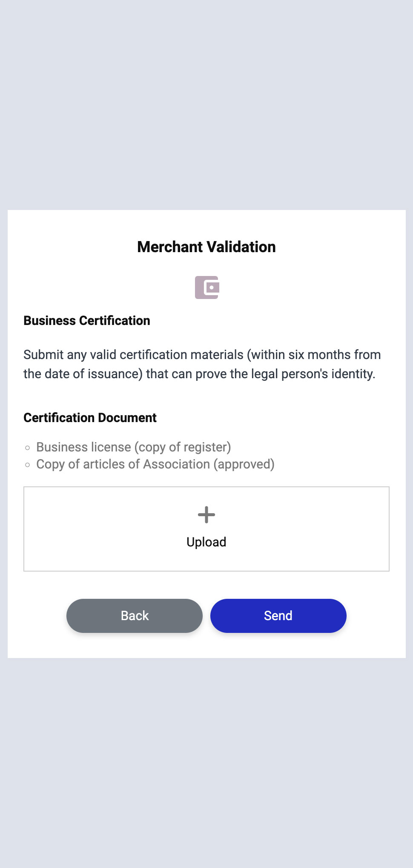413x868 pixels.
Task: Click the "(copy of register)" text
Action: pyautogui.click(x=183, y=447)
